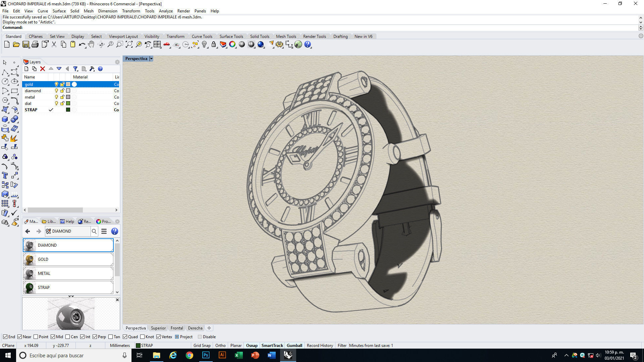Click the blue sphere render icon
The width and height of the screenshot is (644, 362).
pyautogui.click(x=261, y=45)
